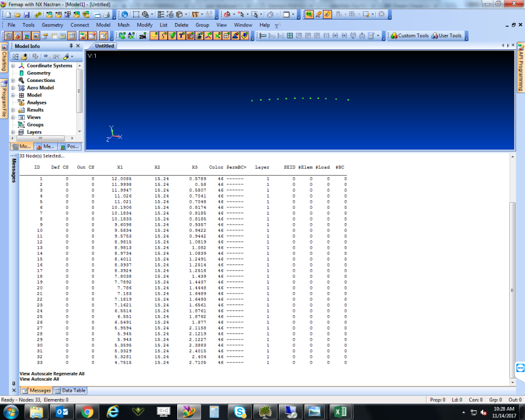Click the four-pane window layout icon
The width and height of the screenshot is (525, 420).
tap(290, 35)
